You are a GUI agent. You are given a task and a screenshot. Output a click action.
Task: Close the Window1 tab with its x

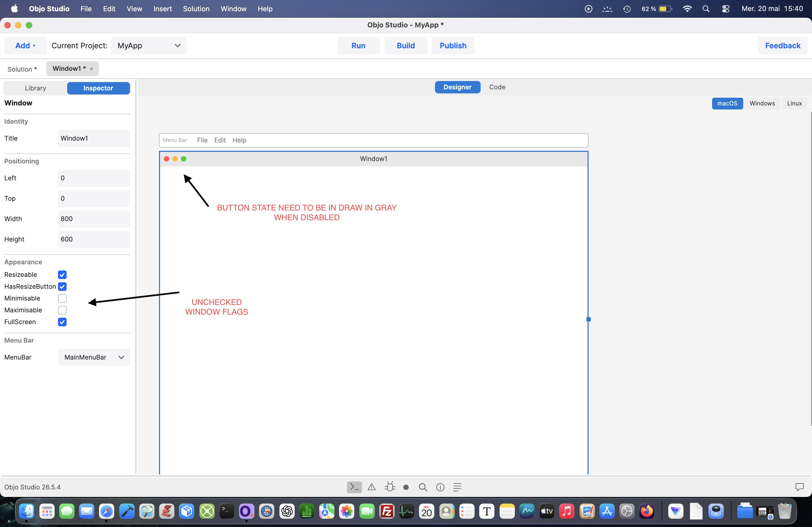(x=92, y=69)
